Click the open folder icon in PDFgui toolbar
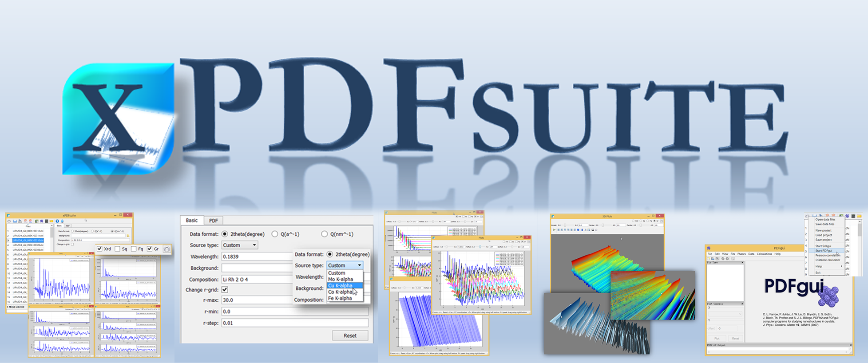 coord(713,259)
